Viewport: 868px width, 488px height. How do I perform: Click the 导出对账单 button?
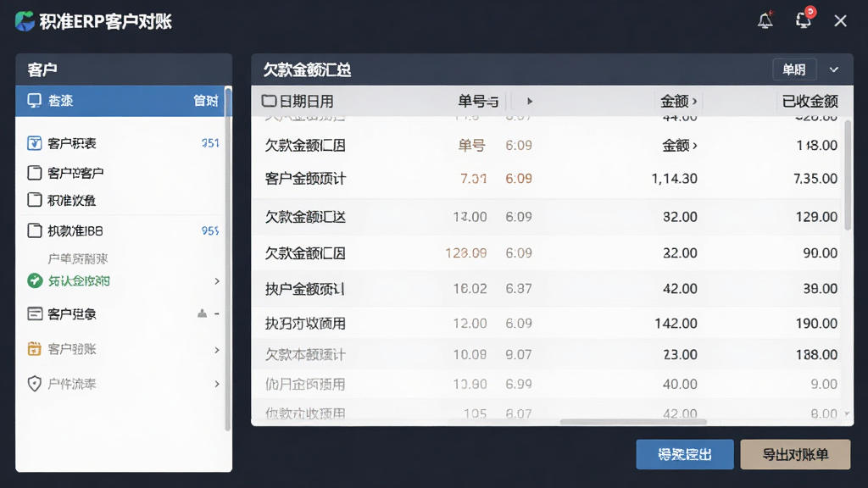tap(795, 454)
